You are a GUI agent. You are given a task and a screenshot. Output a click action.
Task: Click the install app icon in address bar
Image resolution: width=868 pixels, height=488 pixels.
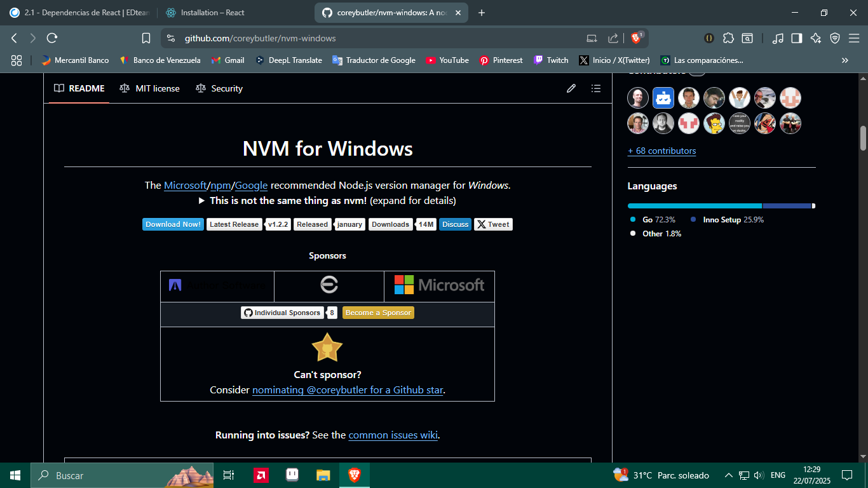click(592, 38)
